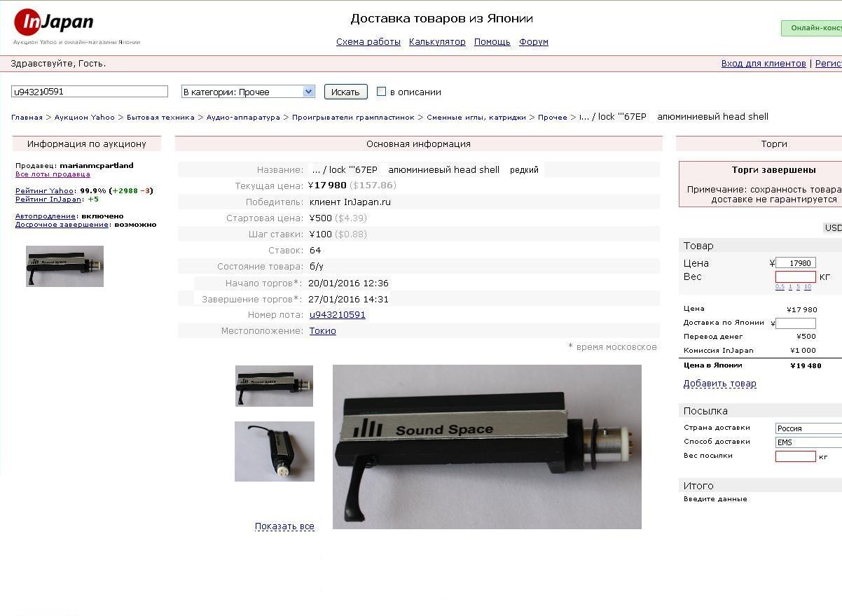The image size is (842, 616).
Task: Open the 'Калькулятор' menu link
Action: coord(437,42)
